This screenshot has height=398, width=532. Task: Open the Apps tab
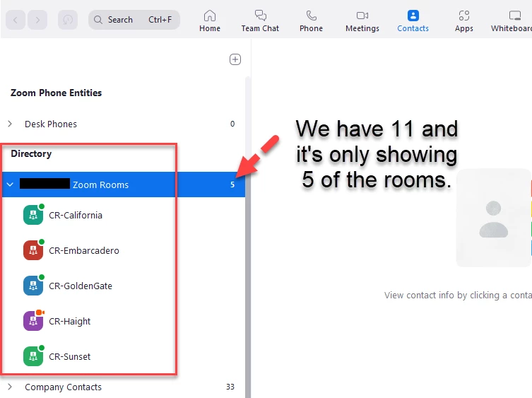point(463,21)
